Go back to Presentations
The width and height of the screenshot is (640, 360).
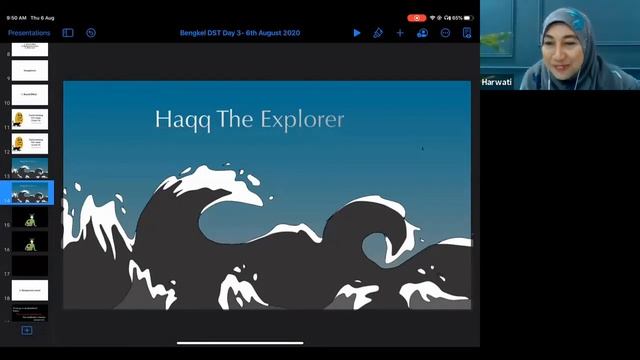point(29,33)
